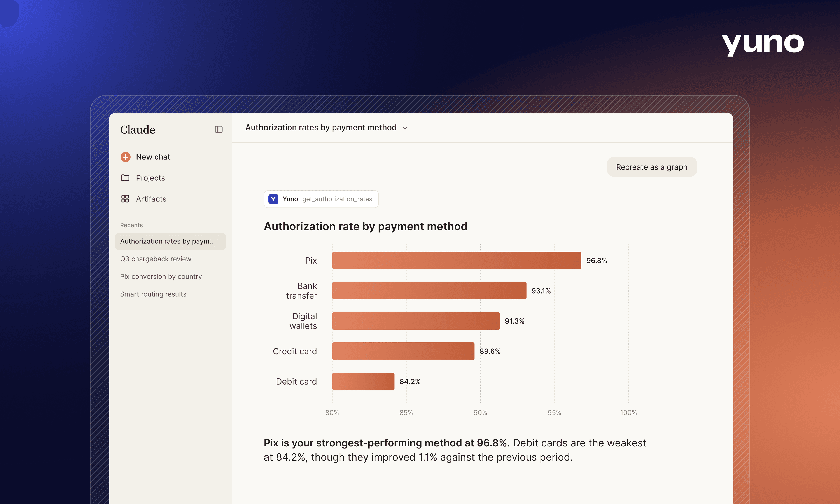Click the chart heading Authorization rate by payment method
The width and height of the screenshot is (840, 504).
pyautogui.click(x=365, y=226)
